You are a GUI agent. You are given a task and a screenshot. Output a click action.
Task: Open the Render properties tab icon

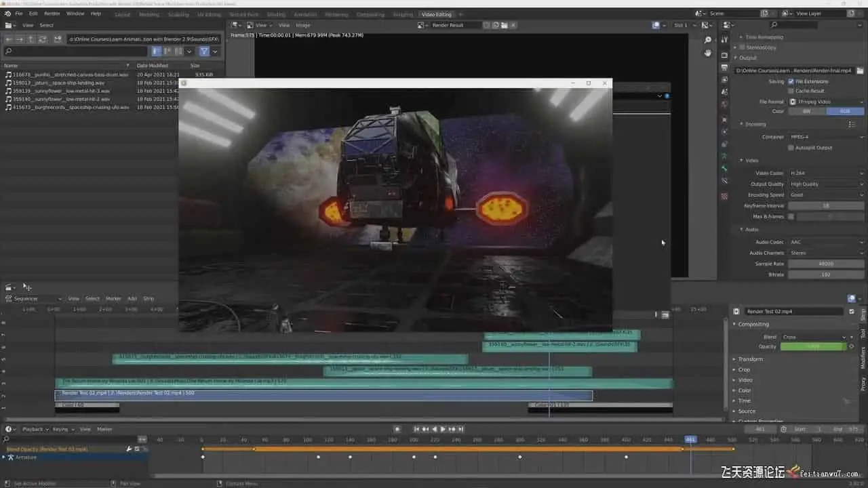pos(724,56)
